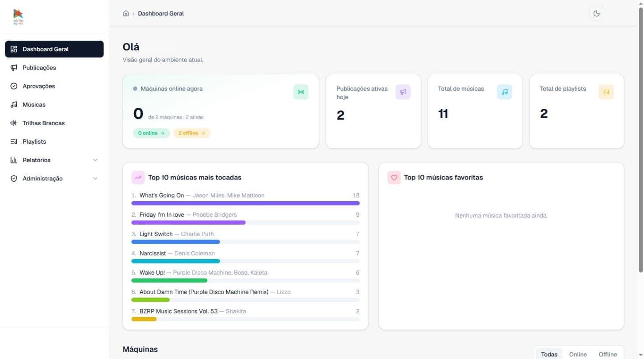Click 'Narcissist' song title
Screen dimensions: 644x359
click(152, 253)
